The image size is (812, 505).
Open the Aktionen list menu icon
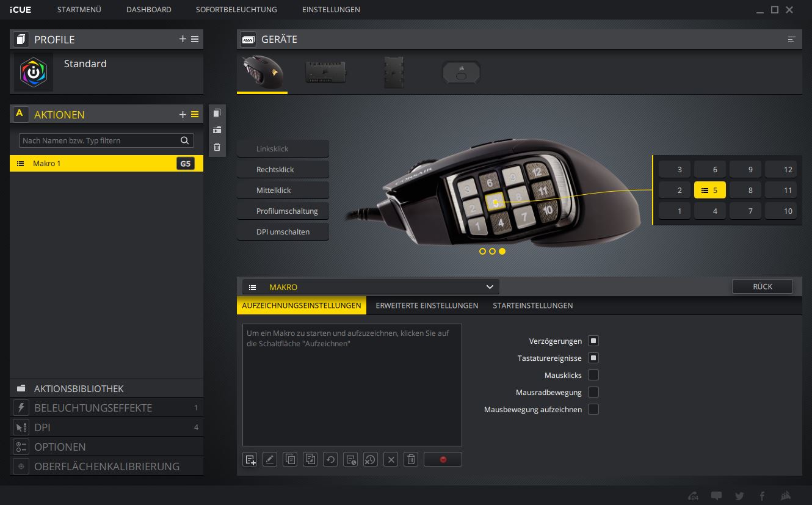(195, 114)
